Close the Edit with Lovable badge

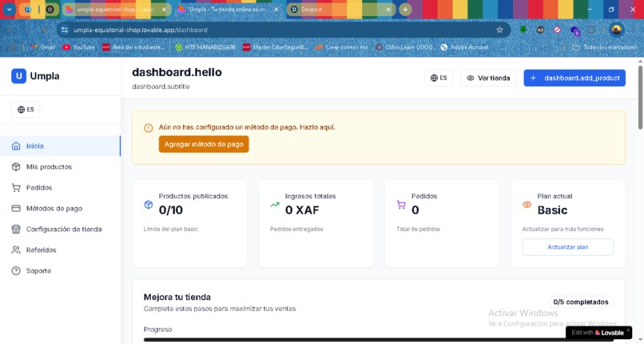(x=628, y=330)
